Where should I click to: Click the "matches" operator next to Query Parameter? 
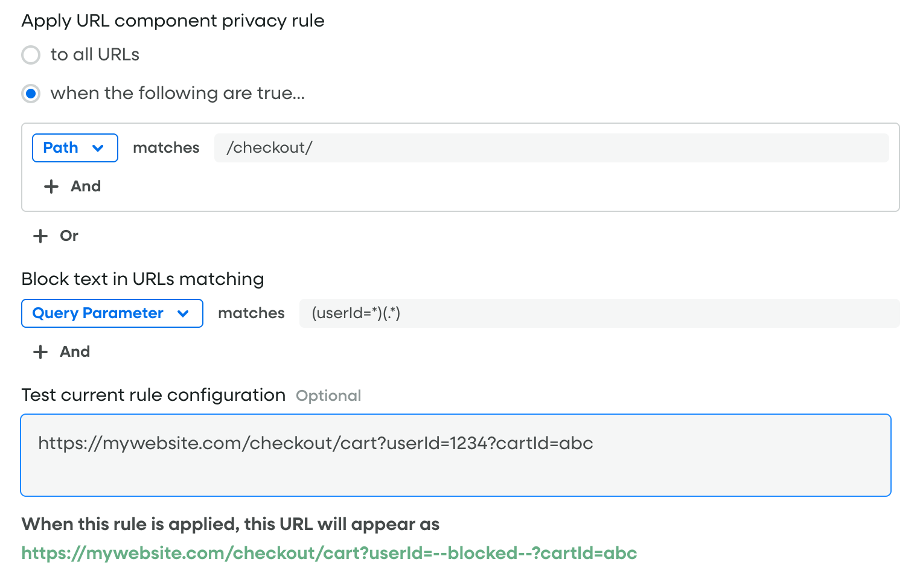tap(251, 313)
